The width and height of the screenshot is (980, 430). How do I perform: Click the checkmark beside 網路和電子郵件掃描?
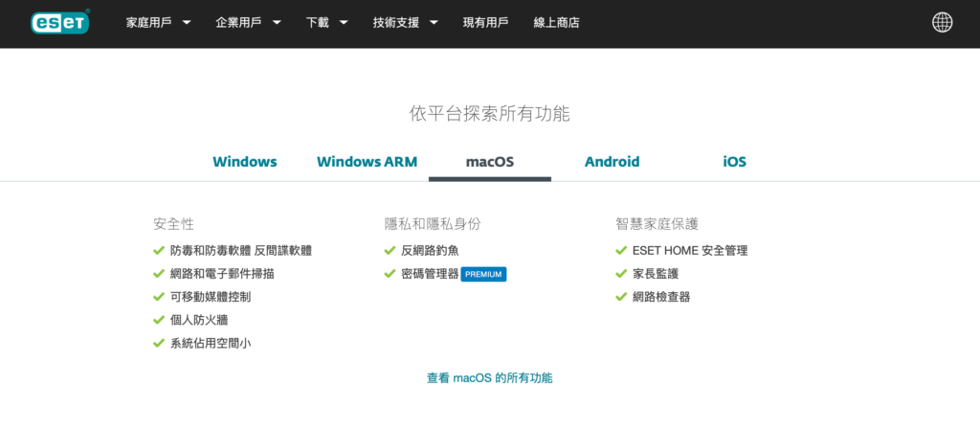point(159,274)
